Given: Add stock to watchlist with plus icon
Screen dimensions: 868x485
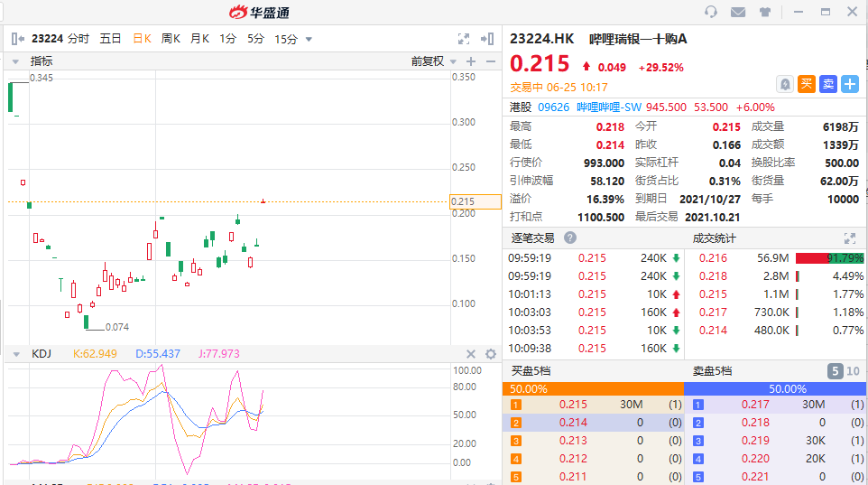Looking at the screenshot, I should (x=850, y=84).
